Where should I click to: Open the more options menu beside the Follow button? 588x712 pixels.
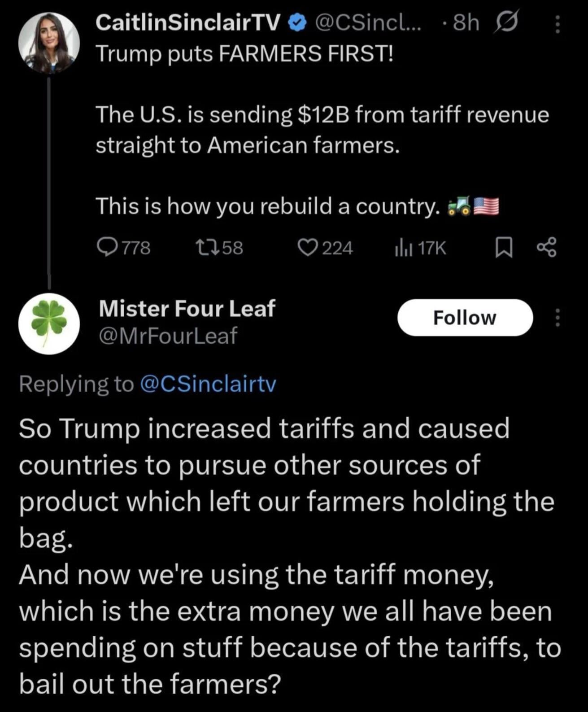558,318
